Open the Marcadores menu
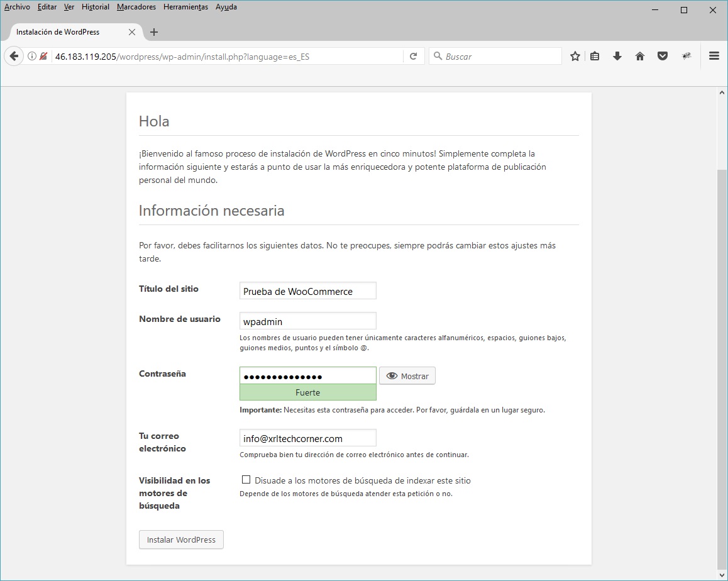The height and width of the screenshot is (581, 728). (136, 7)
